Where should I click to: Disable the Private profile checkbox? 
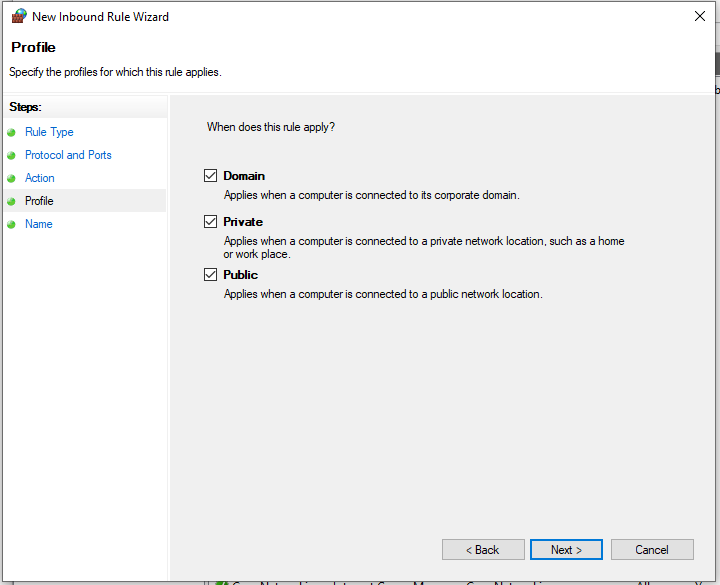(210, 222)
